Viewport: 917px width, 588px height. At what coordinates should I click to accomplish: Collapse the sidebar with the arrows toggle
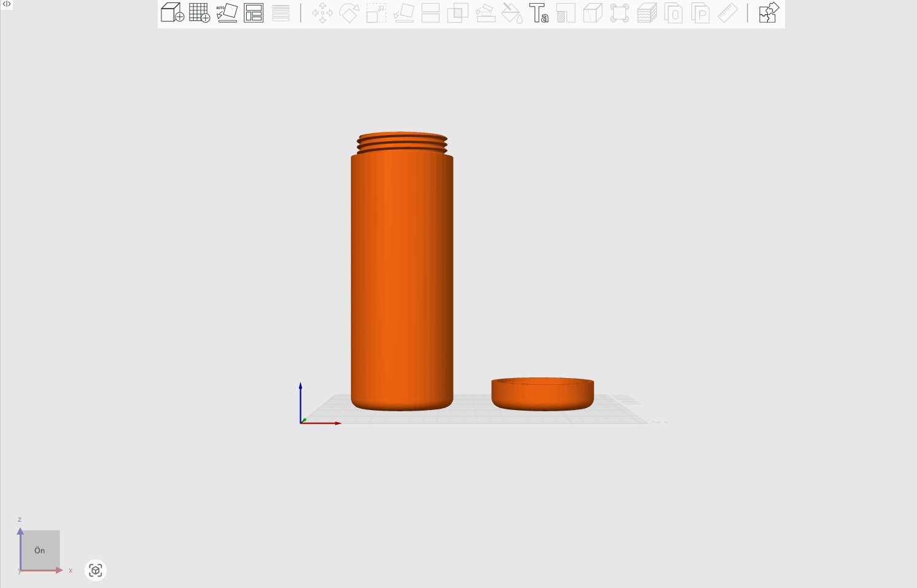[7, 4]
